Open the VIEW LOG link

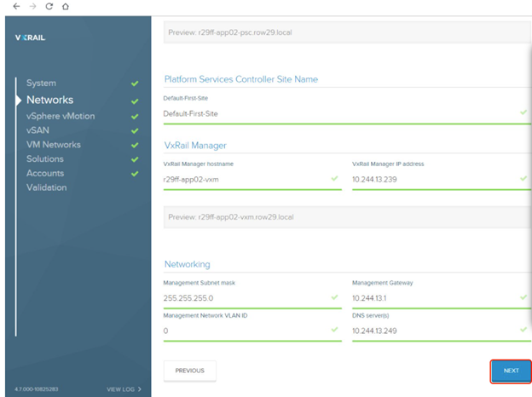coord(120,389)
